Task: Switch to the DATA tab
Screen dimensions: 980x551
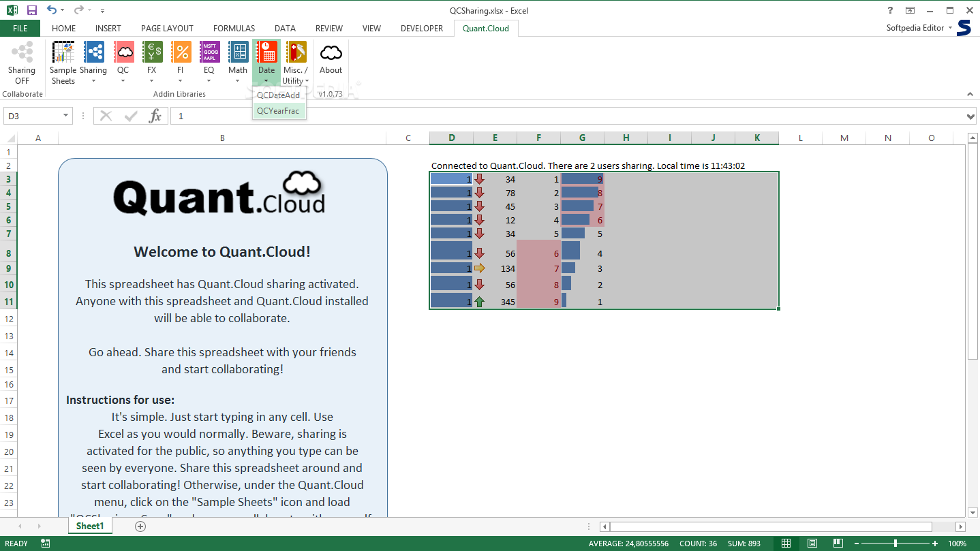Action: [285, 28]
